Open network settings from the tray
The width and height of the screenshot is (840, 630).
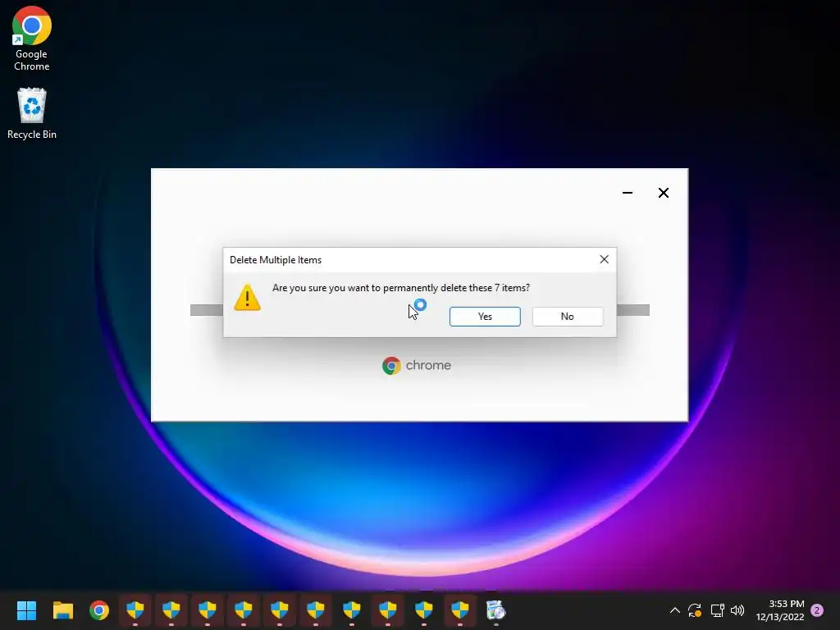[717, 610]
